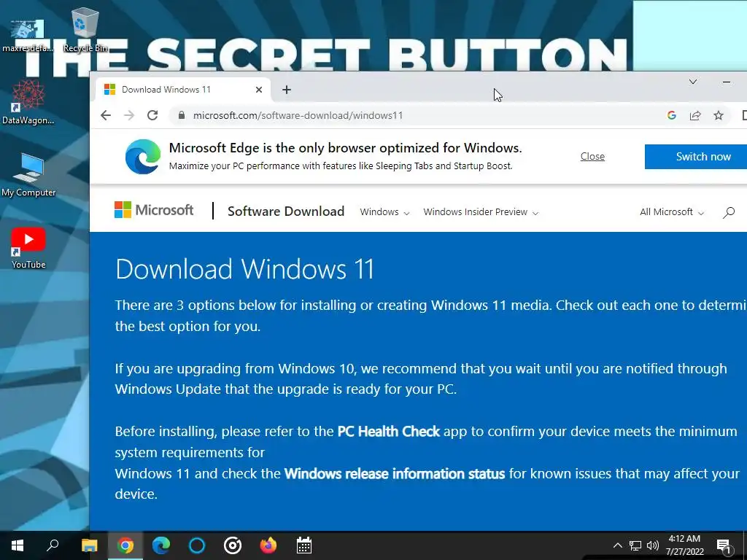Select the YouTube desktop shortcut
Viewport: 747px width, 560px height.
(28, 248)
